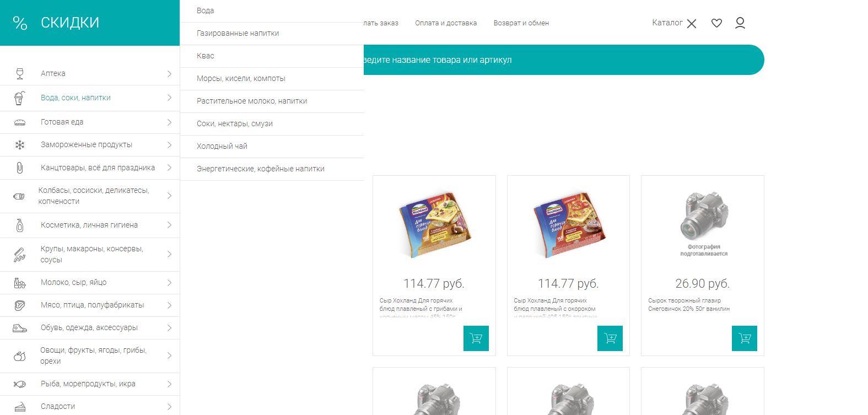Click the snowflake icon for Замороженные продукты
Image resolution: width=868 pixels, height=415 pixels.
[20, 145]
